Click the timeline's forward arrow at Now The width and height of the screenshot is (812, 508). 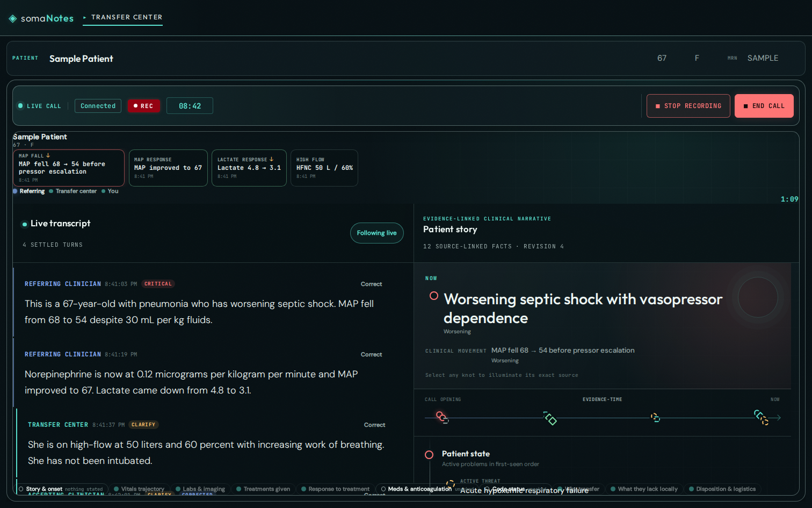tap(779, 418)
